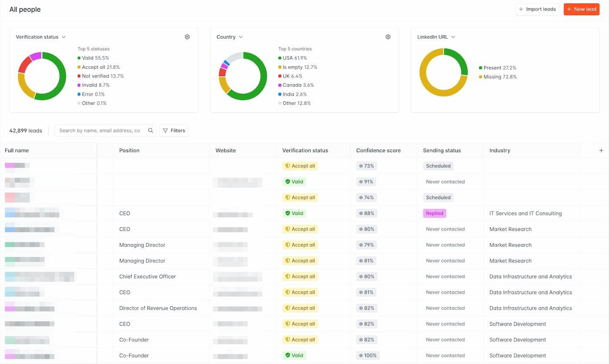
Task: Click the plus icon to add column
Action: 601,150
